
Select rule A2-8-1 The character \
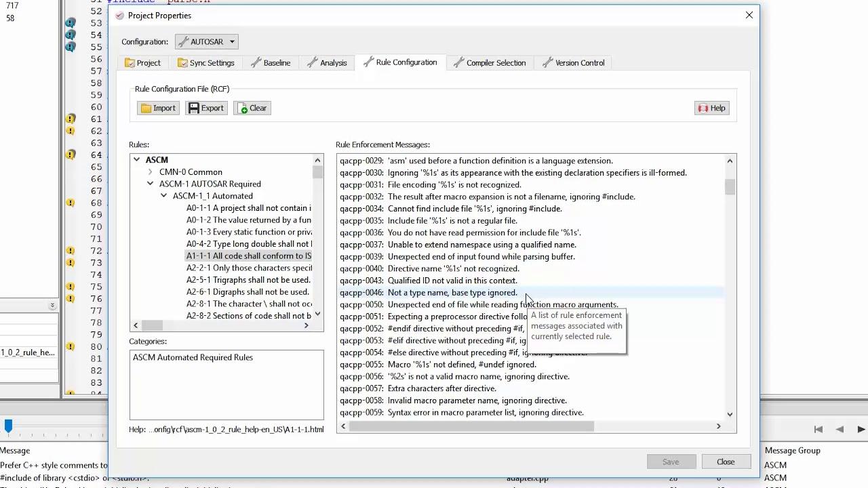(x=249, y=304)
